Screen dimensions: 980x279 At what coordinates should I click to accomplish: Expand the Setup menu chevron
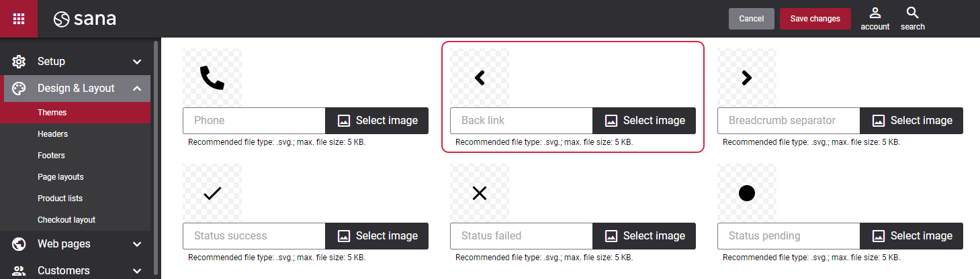pyautogui.click(x=137, y=62)
